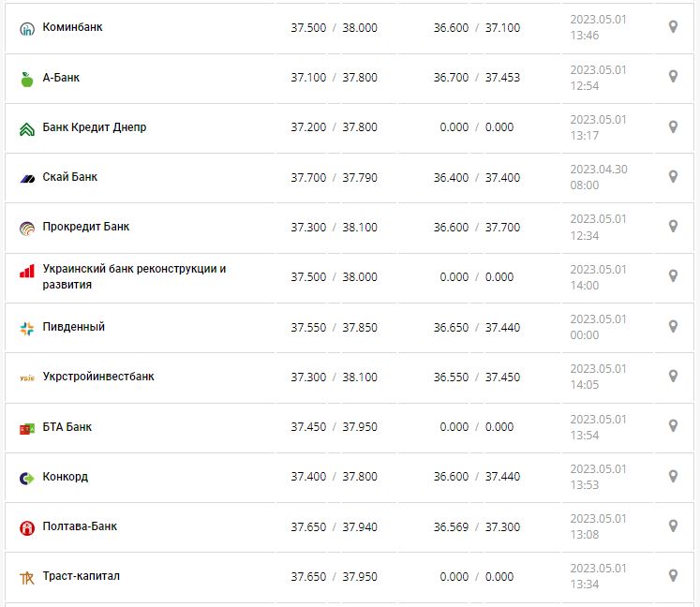Open the Укрстройинвестбанк bank link
Image resolution: width=700 pixels, height=607 pixels.
pos(98,377)
